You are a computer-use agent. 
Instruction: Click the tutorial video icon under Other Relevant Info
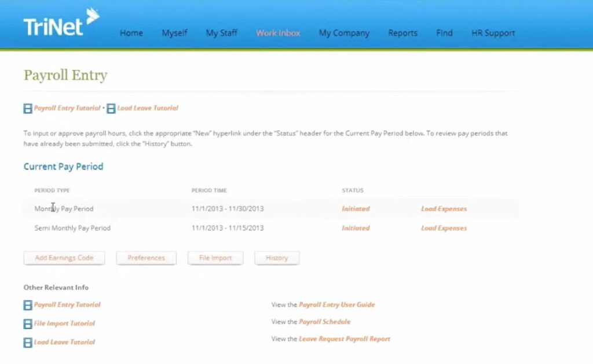(27, 305)
